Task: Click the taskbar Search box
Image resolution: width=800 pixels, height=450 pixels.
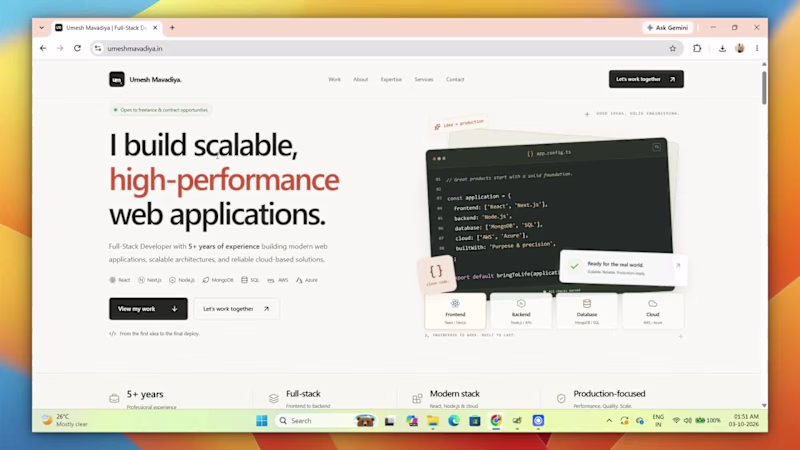Action: [x=327, y=420]
